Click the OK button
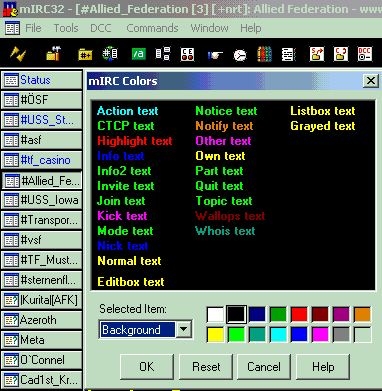382x391 pixels. point(147,367)
